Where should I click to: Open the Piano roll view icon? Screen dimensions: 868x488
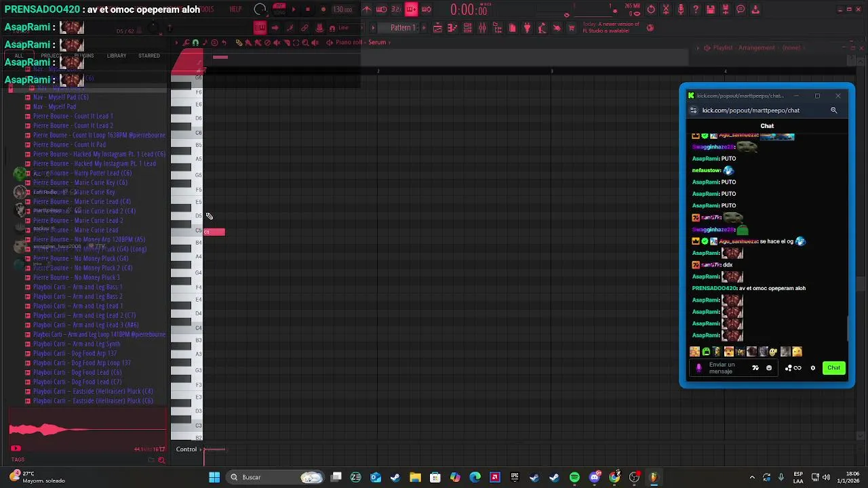pos(452,28)
